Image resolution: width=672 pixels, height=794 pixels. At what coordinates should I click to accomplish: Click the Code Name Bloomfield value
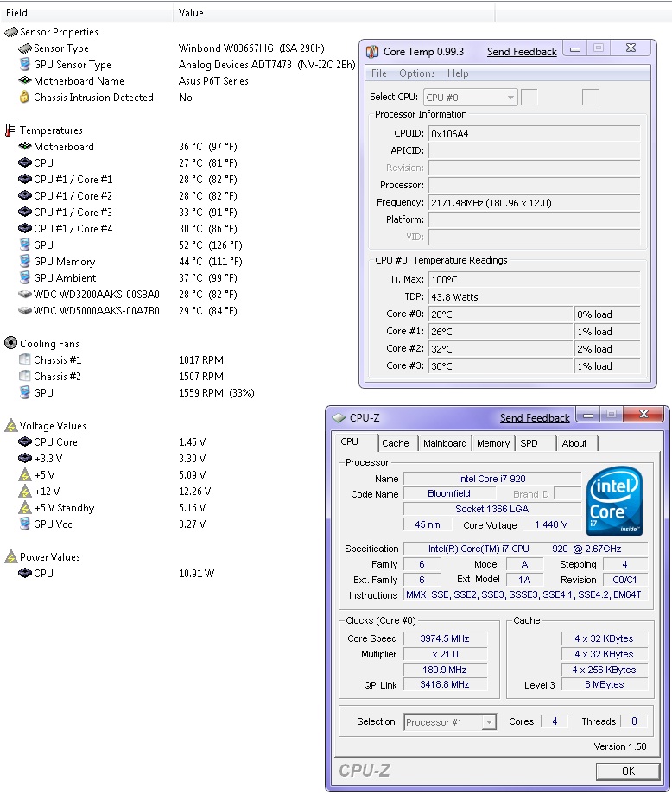click(x=449, y=493)
